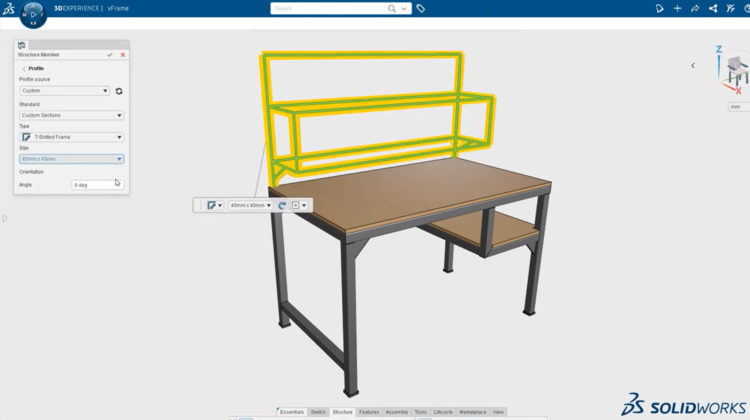Open the Profile source Custom dropdown
Image resolution: width=750 pixels, height=420 pixels.
[x=64, y=91]
